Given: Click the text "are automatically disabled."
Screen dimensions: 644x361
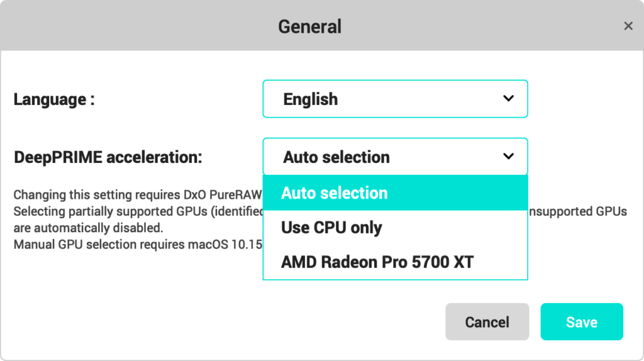Looking at the screenshot, I should [x=88, y=228].
